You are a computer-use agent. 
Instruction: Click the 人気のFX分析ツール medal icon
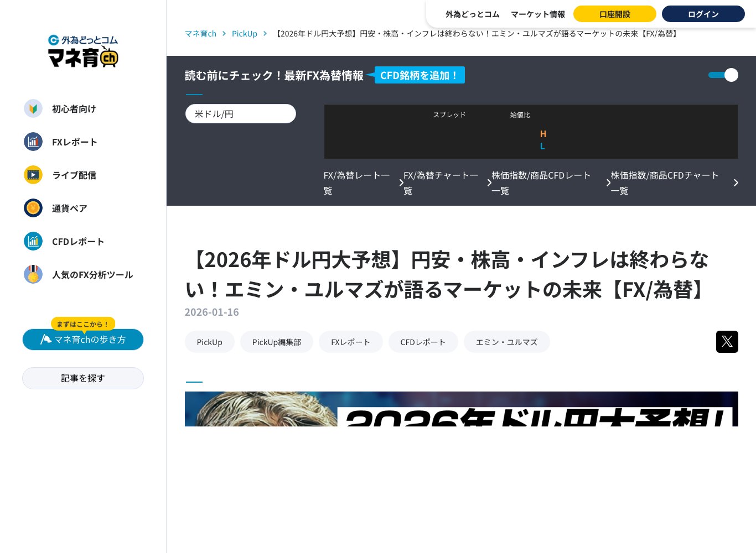(x=33, y=274)
